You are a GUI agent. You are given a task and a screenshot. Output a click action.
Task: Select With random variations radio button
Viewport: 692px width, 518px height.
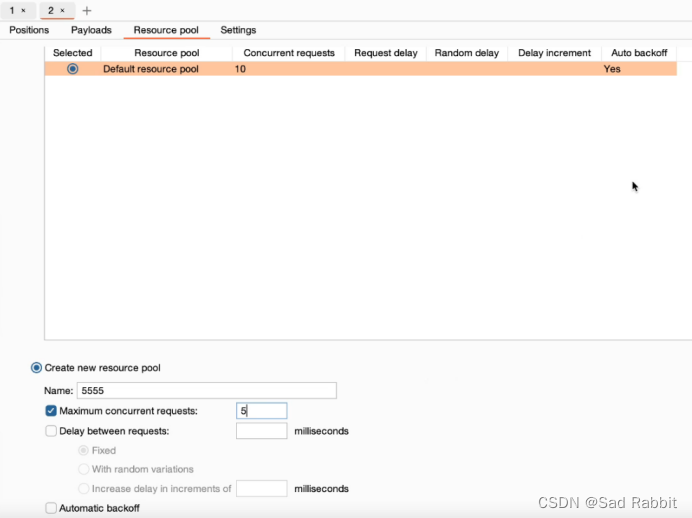(x=83, y=469)
